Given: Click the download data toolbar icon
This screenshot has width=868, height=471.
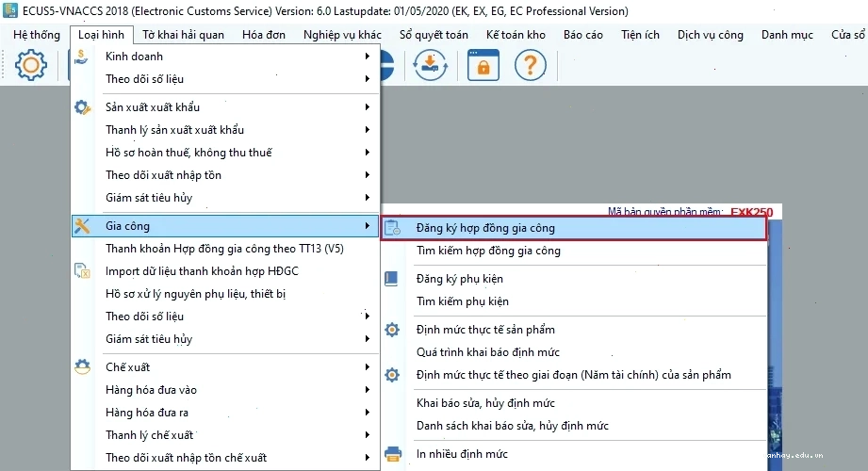Looking at the screenshot, I should 430,65.
